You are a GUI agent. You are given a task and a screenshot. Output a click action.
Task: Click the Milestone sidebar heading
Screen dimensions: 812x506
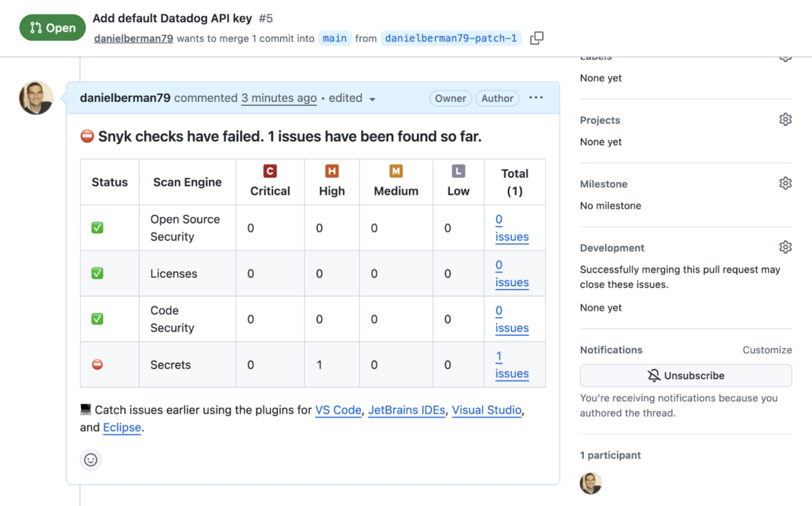(x=604, y=184)
